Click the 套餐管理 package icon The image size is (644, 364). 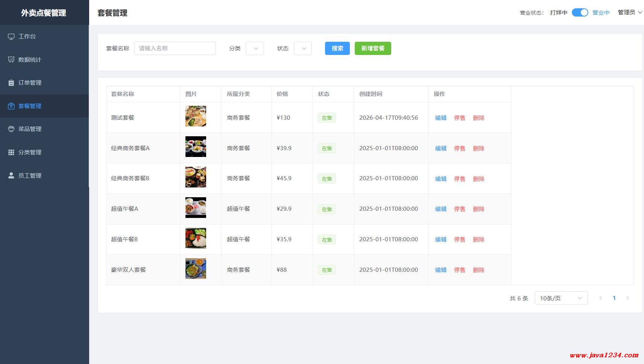pyautogui.click(x=11, y=106)
